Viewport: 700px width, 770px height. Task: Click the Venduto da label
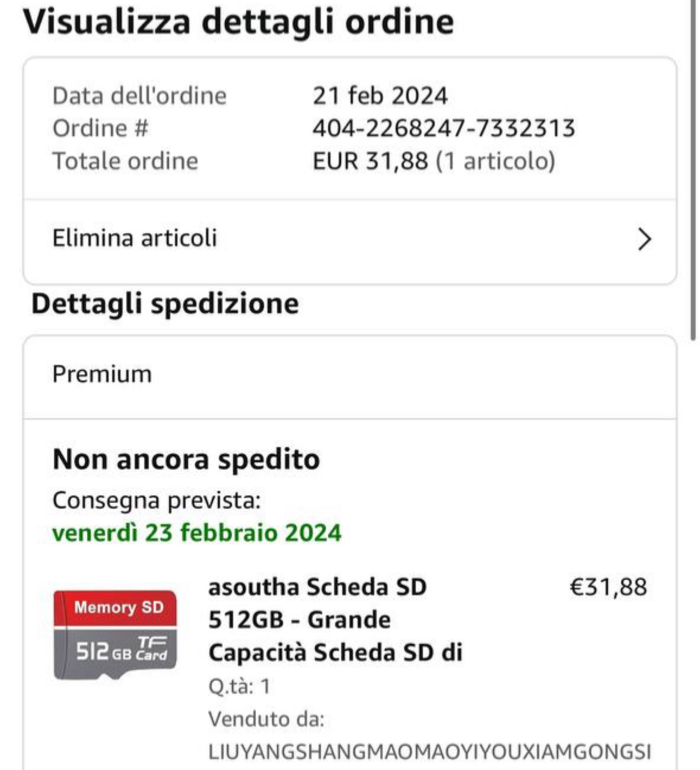266,719
